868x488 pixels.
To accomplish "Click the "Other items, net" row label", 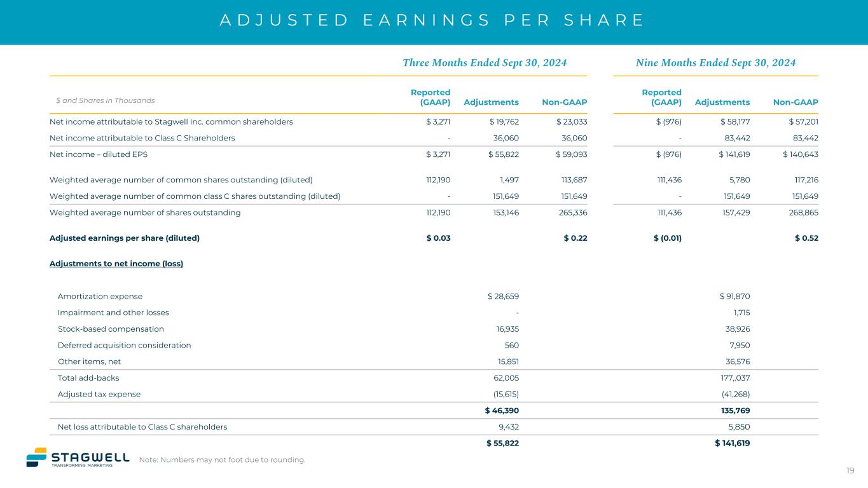I will click(89, 362).
